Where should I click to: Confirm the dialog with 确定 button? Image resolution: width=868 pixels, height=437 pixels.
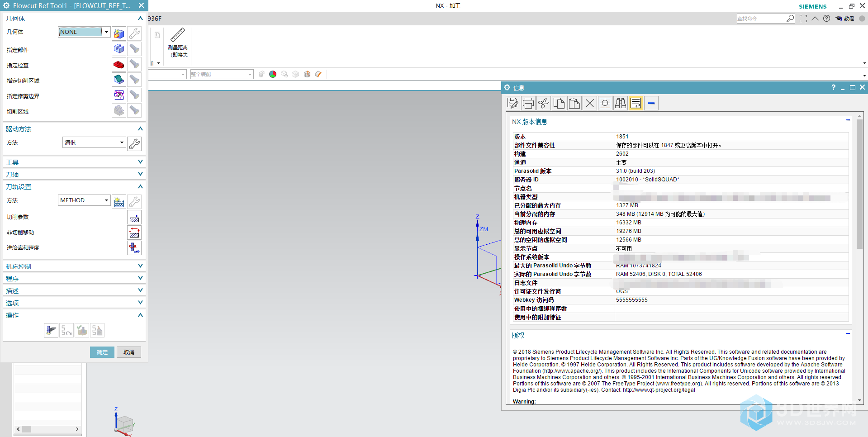click(102, 352)
